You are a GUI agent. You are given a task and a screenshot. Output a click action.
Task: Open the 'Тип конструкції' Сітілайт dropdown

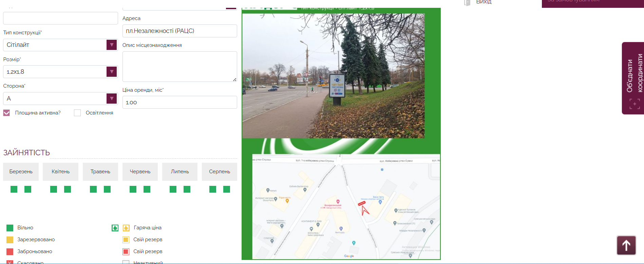pyautogui.click(x=60, y=45)
